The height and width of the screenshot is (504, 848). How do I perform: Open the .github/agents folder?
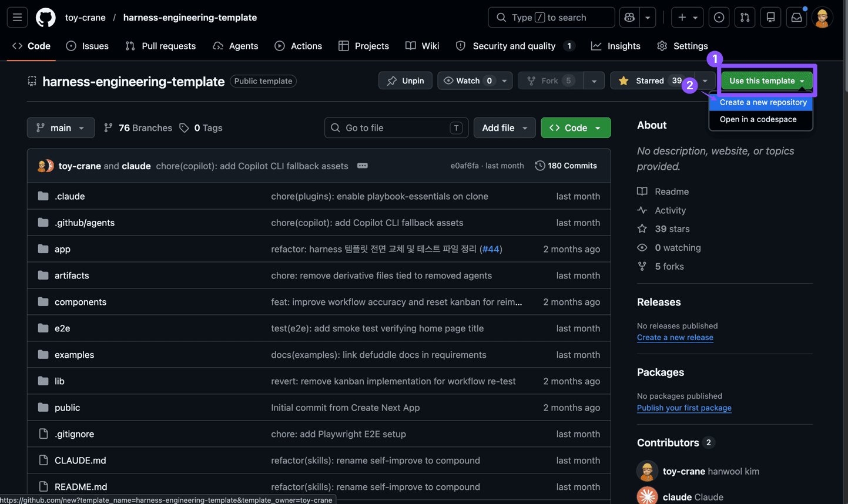coord(85,223)
